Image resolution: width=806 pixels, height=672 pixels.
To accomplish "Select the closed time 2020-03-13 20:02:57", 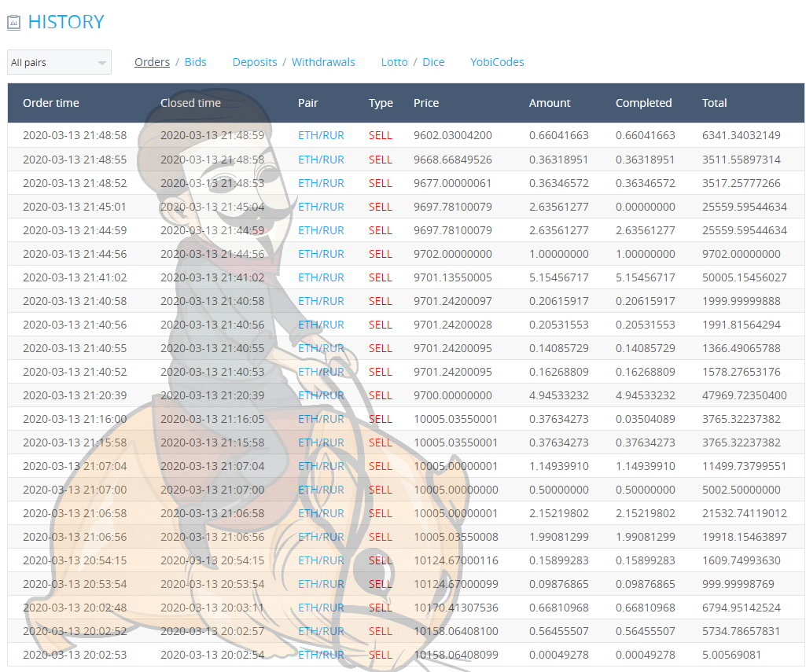I will pyautogui.click(x=212, y=631).
